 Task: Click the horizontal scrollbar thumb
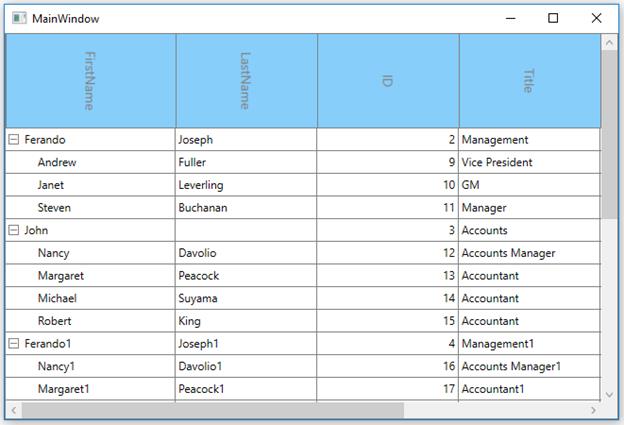[x=213, y=410]
